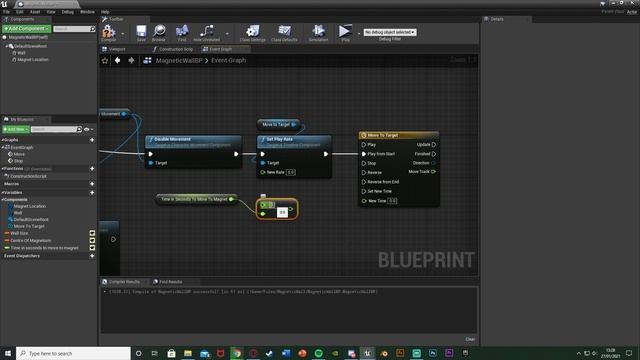Click the search icon in My Blueprint search
Viewport: 640px width, 360px height.
click(79, 129)
